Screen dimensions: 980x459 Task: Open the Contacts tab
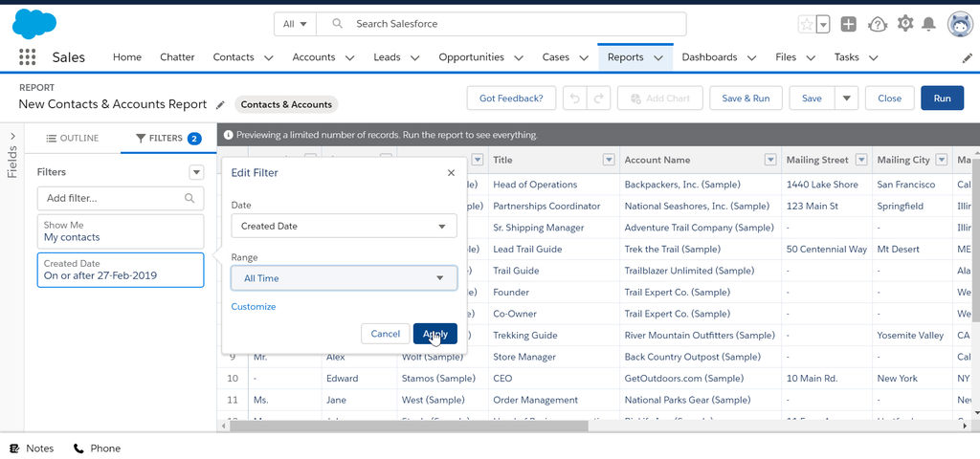[x=234, y=56]
